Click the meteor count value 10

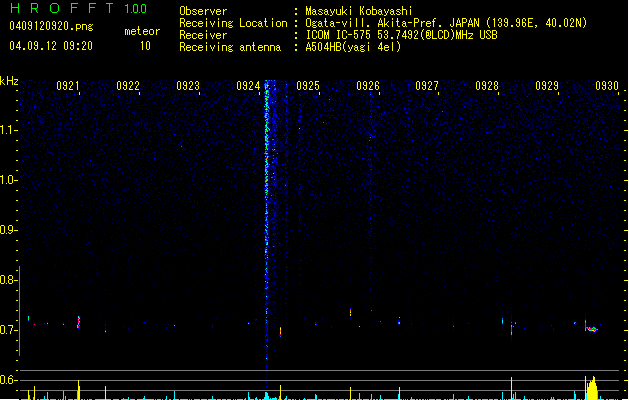coord(145,46)
